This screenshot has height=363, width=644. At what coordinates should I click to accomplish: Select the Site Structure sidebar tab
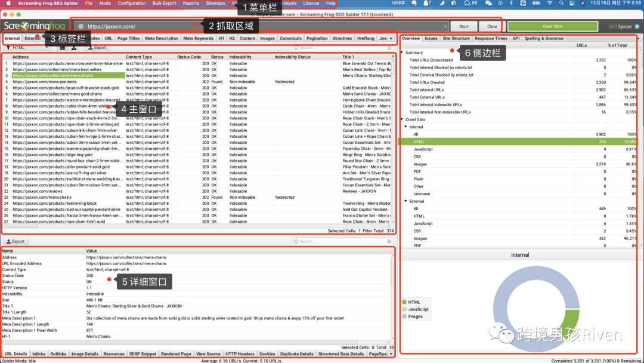coord(456,38)
